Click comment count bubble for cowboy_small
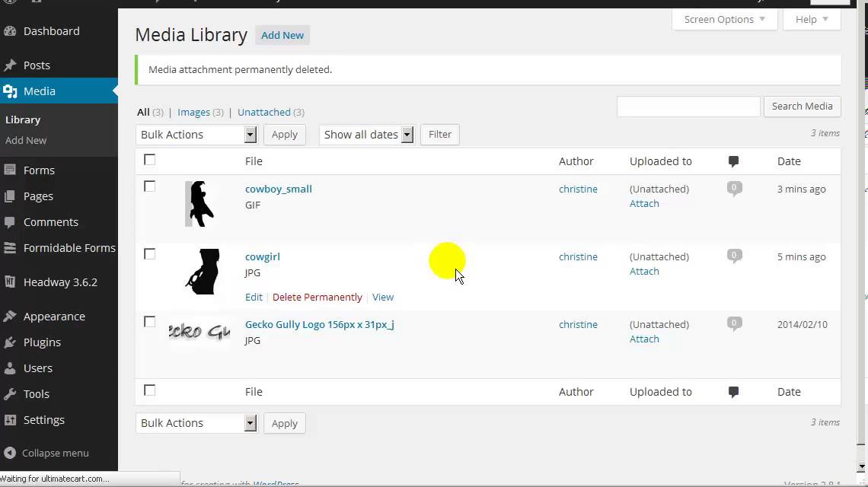 734,189
